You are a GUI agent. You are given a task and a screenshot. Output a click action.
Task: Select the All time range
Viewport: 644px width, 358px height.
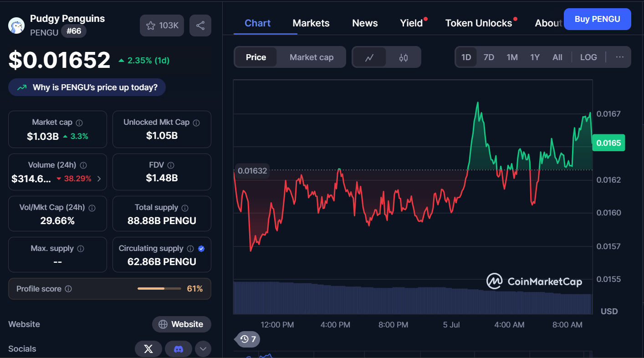(x=557, y=57)
